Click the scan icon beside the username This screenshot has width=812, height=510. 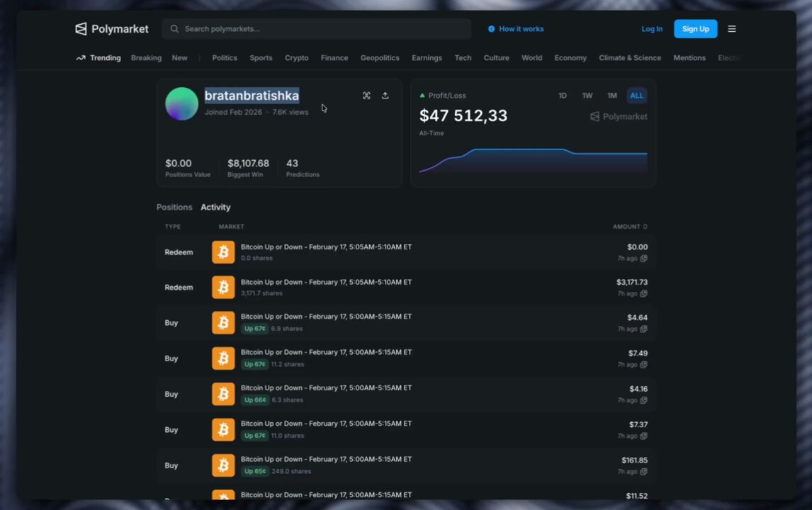(366, 96)
